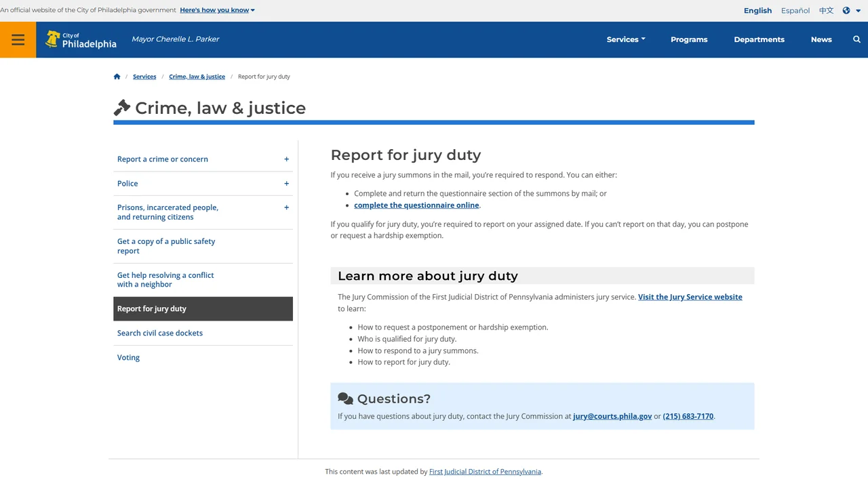Expand 'Prisons, incarcerated people' plus toggle
868x488 pixels.
click(x=286, y=207)
